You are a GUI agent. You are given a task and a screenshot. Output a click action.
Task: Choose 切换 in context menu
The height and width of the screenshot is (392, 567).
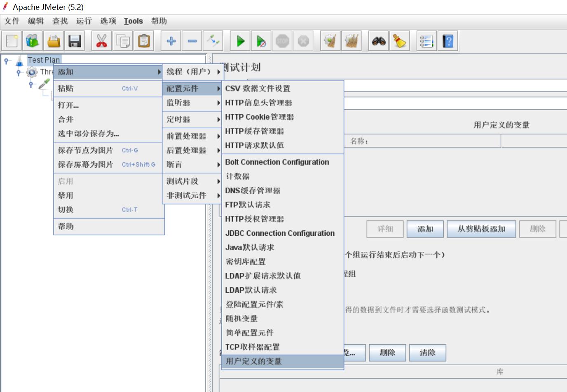click(x=109, y=209)
